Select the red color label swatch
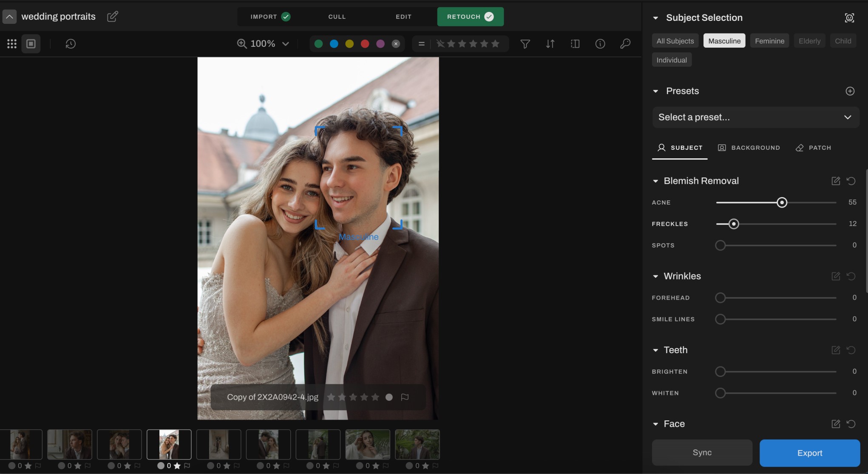 pyautogui.click(x=365, y=44)
